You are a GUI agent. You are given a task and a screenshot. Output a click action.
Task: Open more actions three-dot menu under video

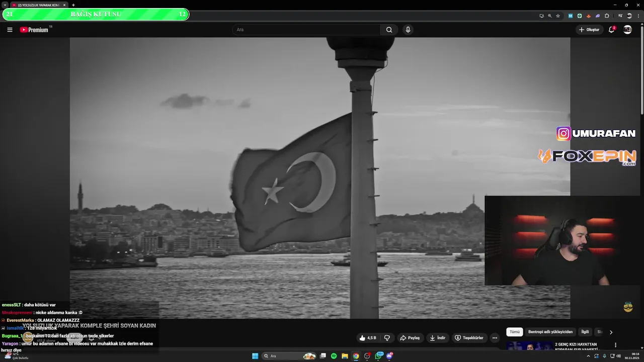495,338
